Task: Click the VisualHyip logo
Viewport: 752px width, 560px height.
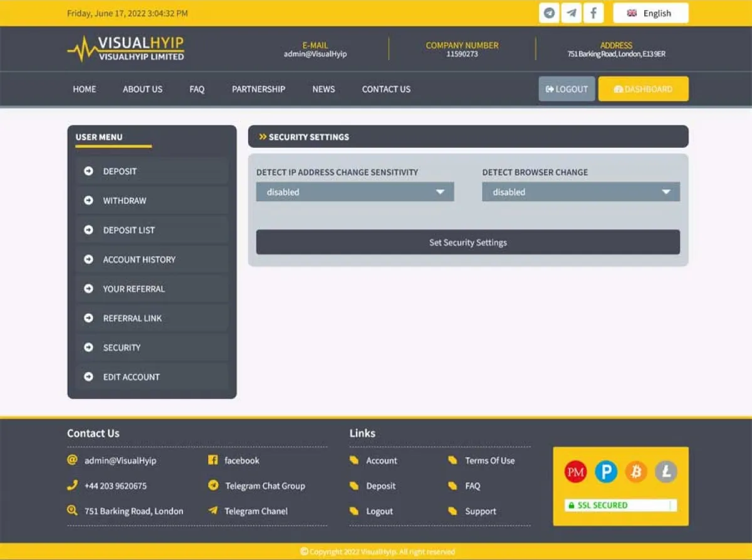Action: click(x=126, y=49)
